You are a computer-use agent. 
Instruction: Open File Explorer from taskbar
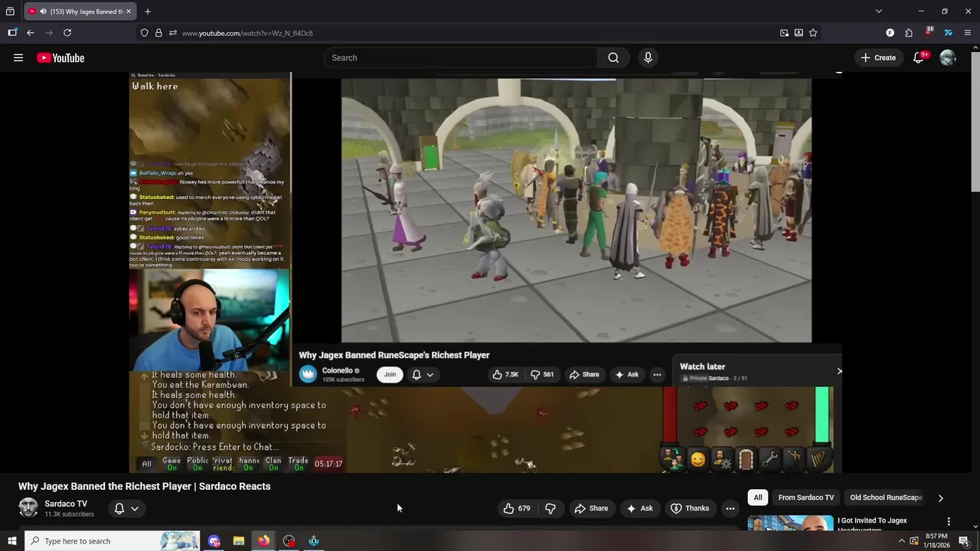click(x=239, y=541)
